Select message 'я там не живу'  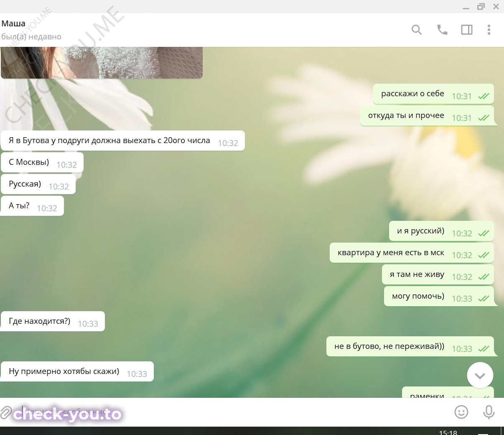[438, 275]
